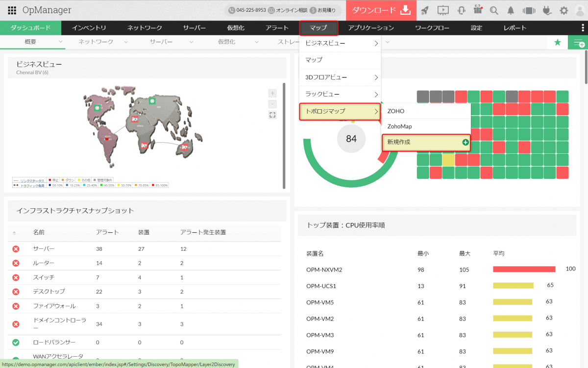Click the headset support icon
The height and width of the screenshot is (368, 588).
coord(461,10)
